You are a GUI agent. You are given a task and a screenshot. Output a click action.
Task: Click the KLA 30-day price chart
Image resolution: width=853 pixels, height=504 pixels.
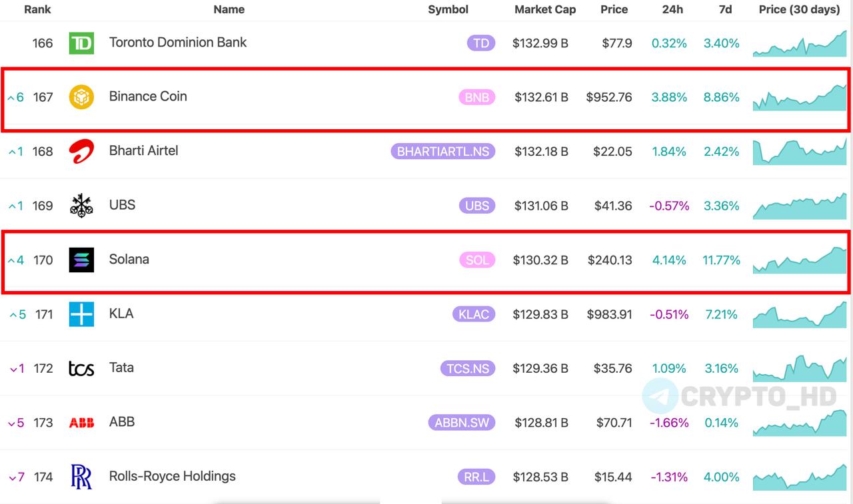(x=800, y=314)
